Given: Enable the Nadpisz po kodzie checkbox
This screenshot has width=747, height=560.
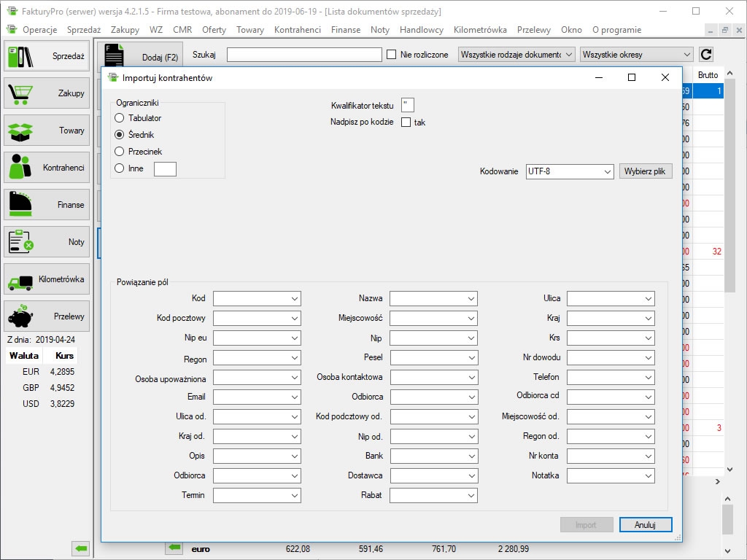Looking at the screenshot, I should click(406, 122).
